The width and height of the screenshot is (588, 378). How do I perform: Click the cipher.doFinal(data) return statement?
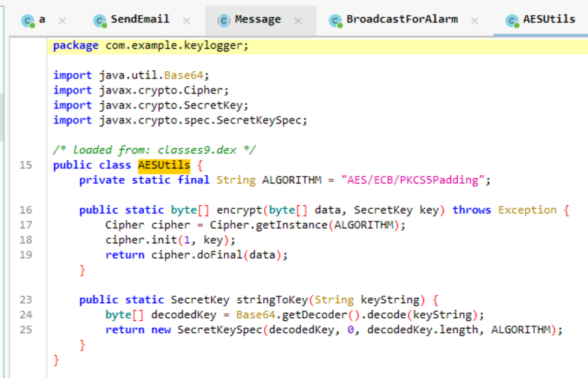pyautogui.click(x=197, y=255)
